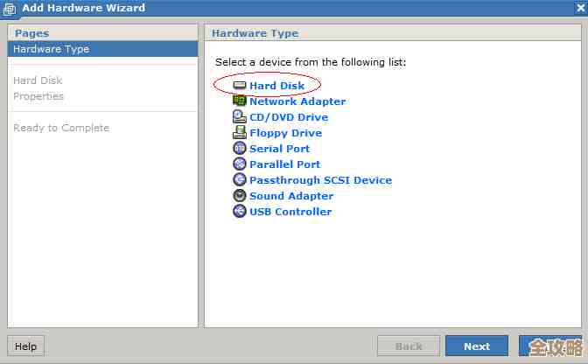Screen dimensions: 588x364
Task: Open the Properties wizard step
Action: (x=38, y=96)
